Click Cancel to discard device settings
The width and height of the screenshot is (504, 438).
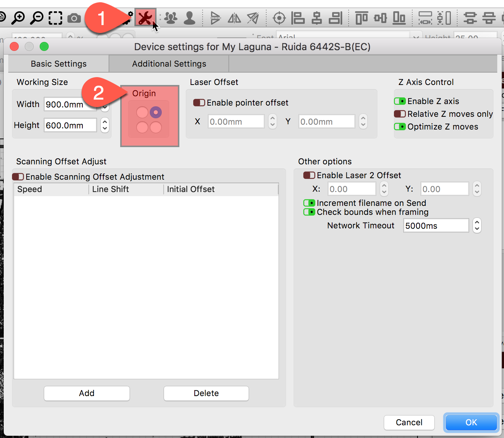tap(409, 422)
